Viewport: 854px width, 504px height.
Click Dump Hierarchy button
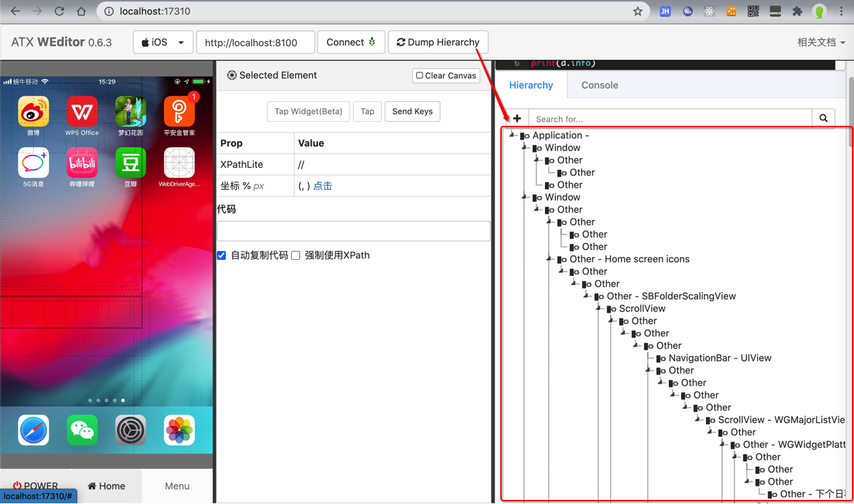[438, 42]
